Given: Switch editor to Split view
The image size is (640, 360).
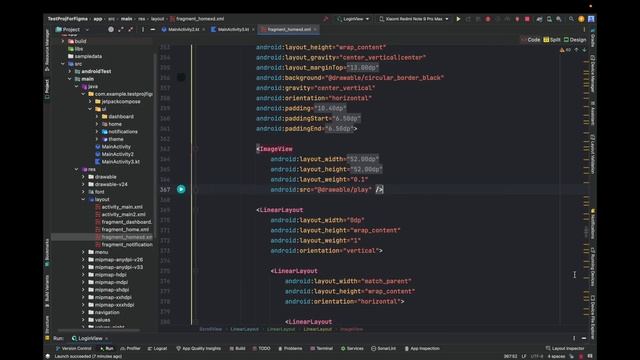Looking at the screenshot, I should tap(552, 40).
